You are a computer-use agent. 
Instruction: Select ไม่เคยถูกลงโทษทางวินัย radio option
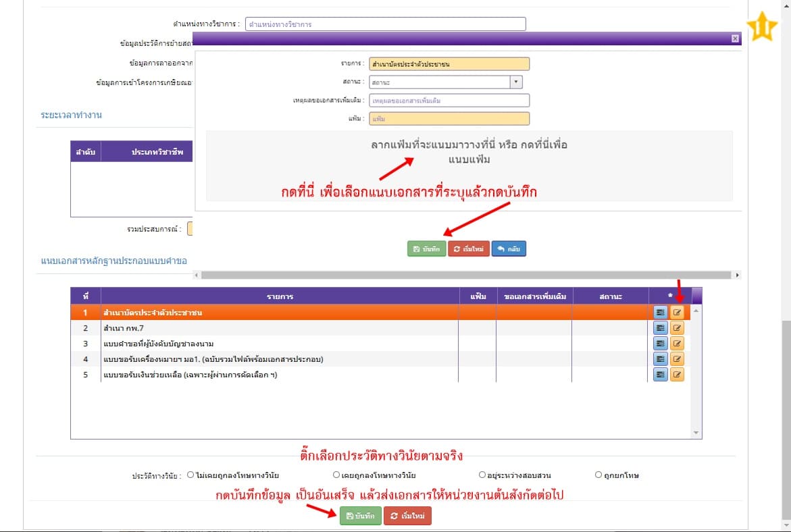coord(191,475)
